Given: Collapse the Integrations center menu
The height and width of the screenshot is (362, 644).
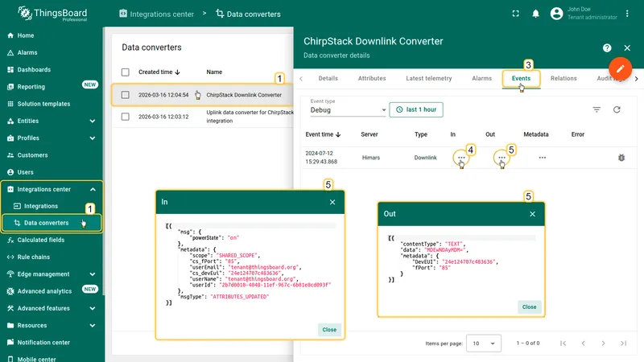Looking at the screenshot, I should (x=93, y=189).
